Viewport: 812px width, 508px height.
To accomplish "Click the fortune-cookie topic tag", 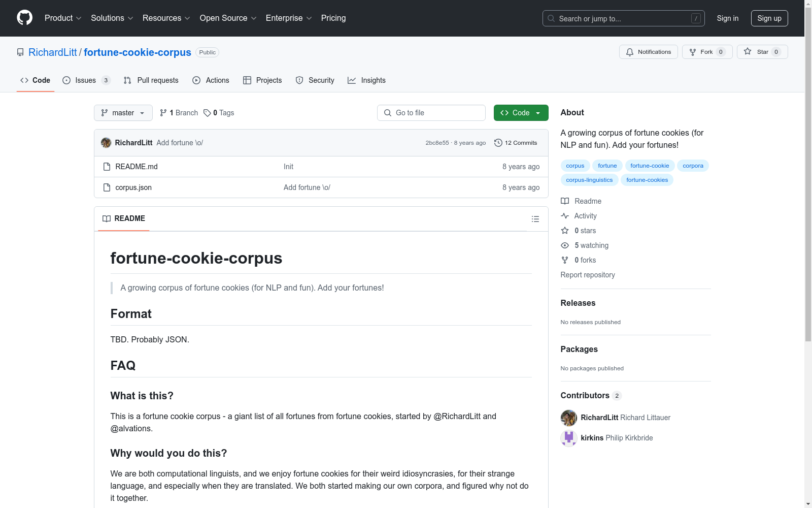I will point(650,166).
